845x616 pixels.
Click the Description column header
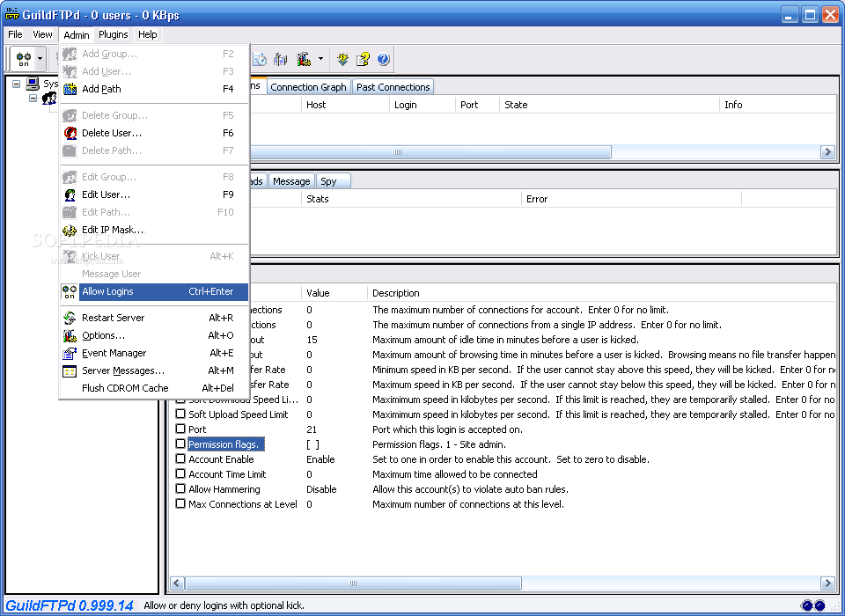601,293
